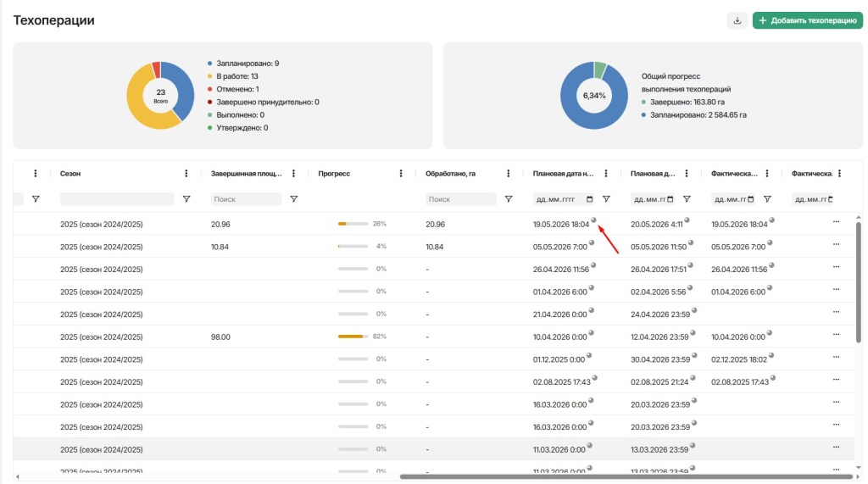Click the Сезон filter text field
This screenshot has width=868, height=484.
[117, 199]
